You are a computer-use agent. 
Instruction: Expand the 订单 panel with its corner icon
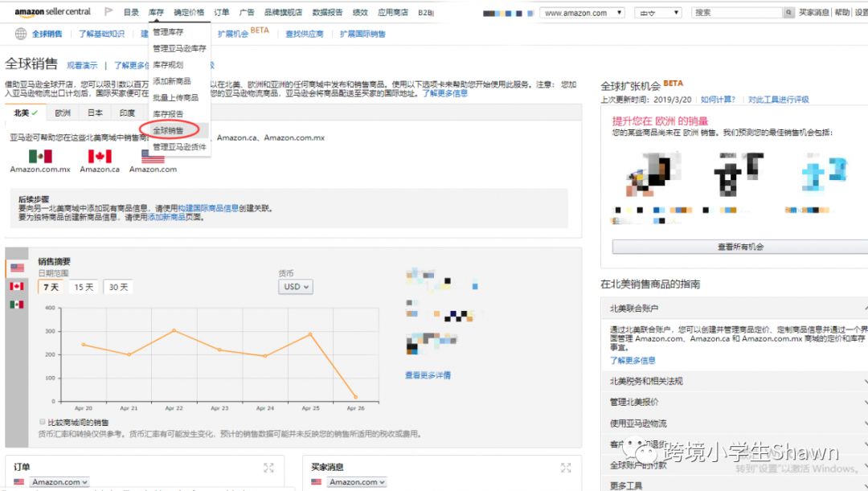pos(268,468)
